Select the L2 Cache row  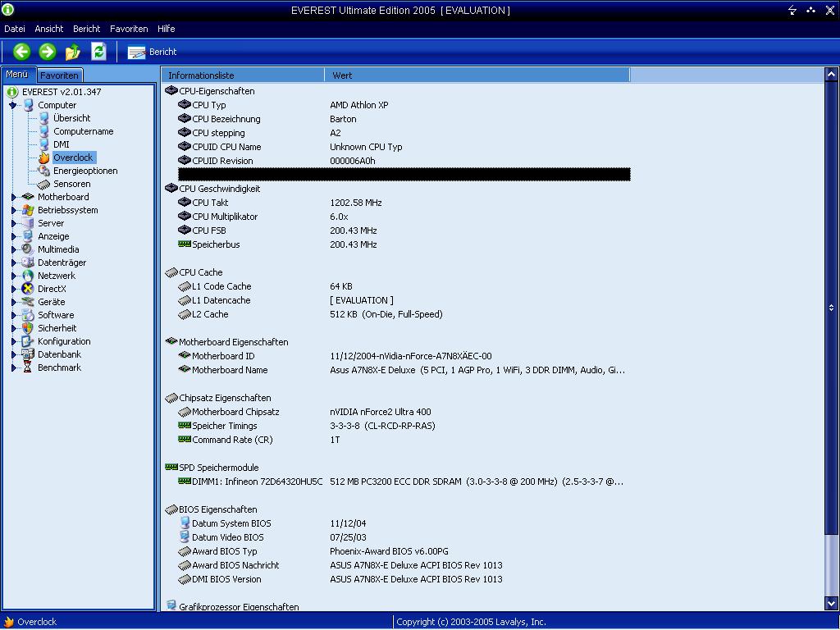[x=404, y=314]
